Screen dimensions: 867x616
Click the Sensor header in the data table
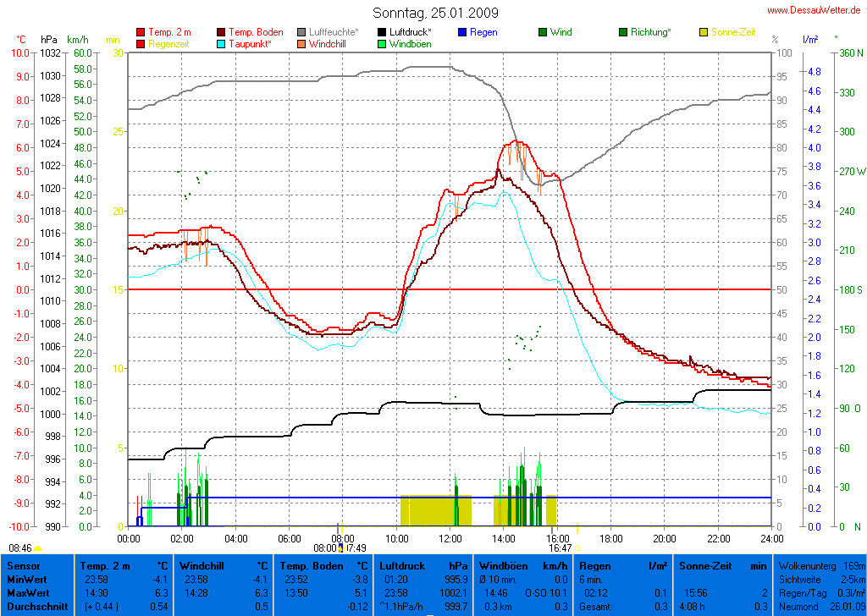point(23,564)
